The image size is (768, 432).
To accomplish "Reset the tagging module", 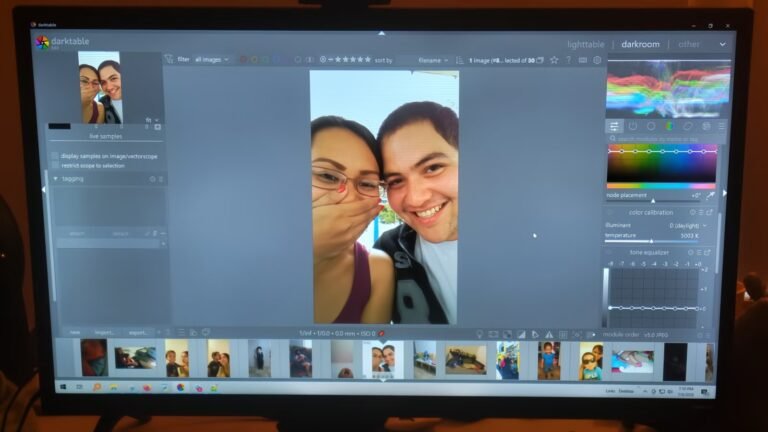I will coord(152,179).
